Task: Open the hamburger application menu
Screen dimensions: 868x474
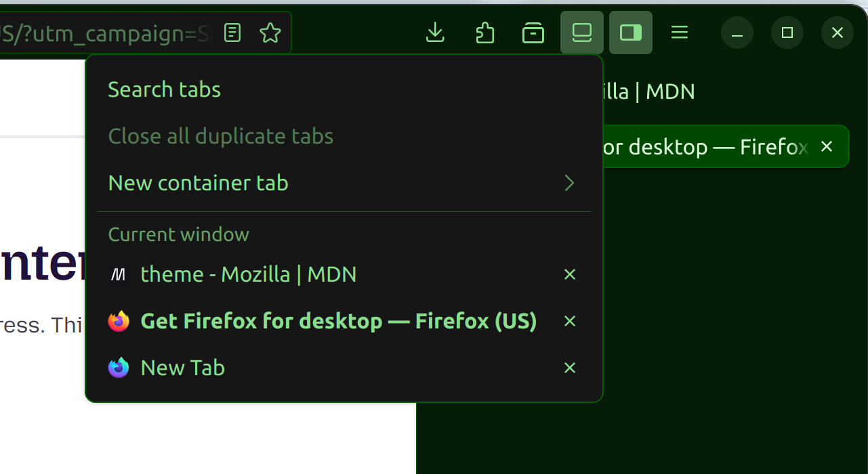Action: pos(680,33)
